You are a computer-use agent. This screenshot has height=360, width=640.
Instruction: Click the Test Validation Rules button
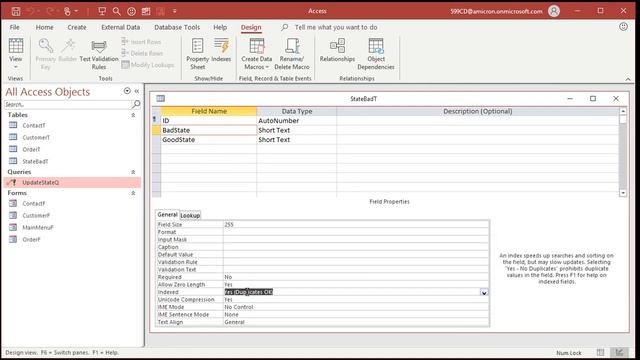click(x=99, y=54)
